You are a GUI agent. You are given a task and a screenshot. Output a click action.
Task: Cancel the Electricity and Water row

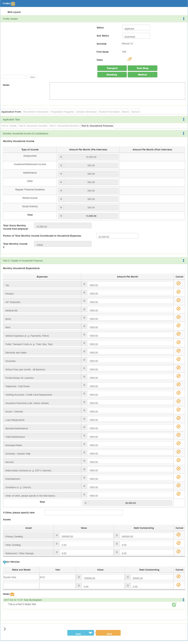pos(178,351)
